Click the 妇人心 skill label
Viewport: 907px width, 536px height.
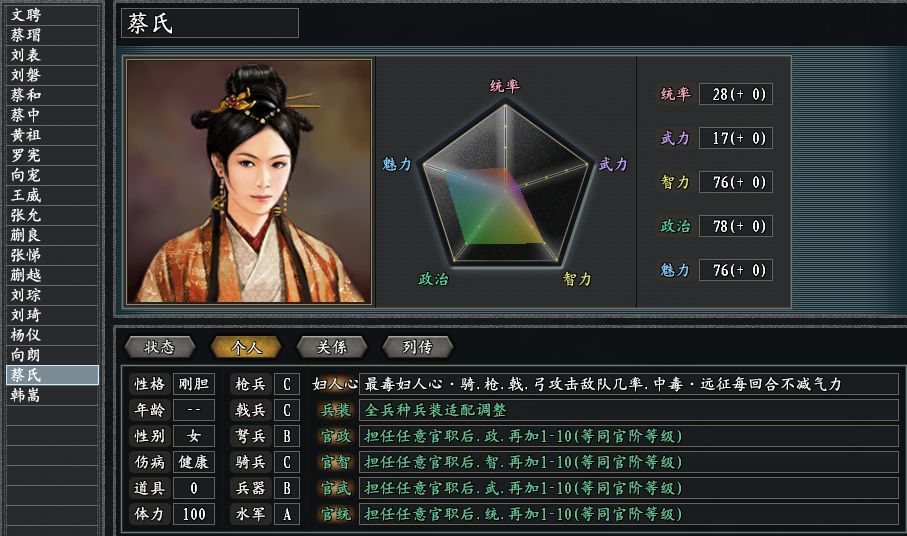335,384
